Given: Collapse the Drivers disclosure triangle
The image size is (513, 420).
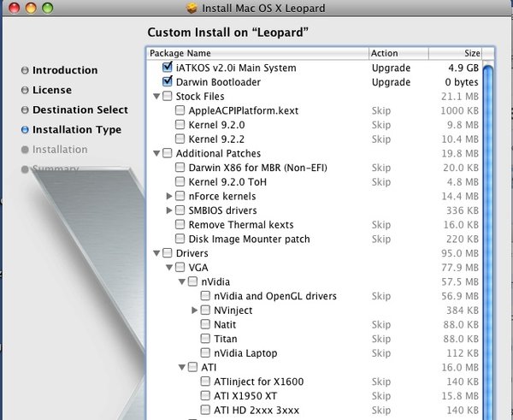Looking at the screenshot, I should (x=156, y=253).
